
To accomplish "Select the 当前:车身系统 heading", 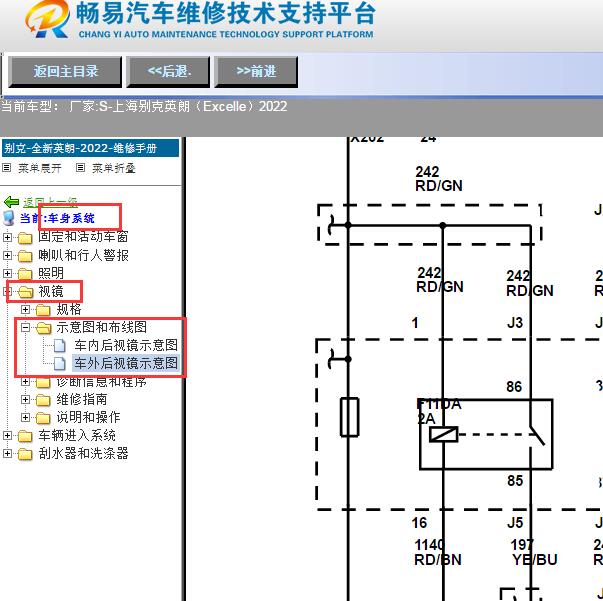I will click(x=57, y=218).
